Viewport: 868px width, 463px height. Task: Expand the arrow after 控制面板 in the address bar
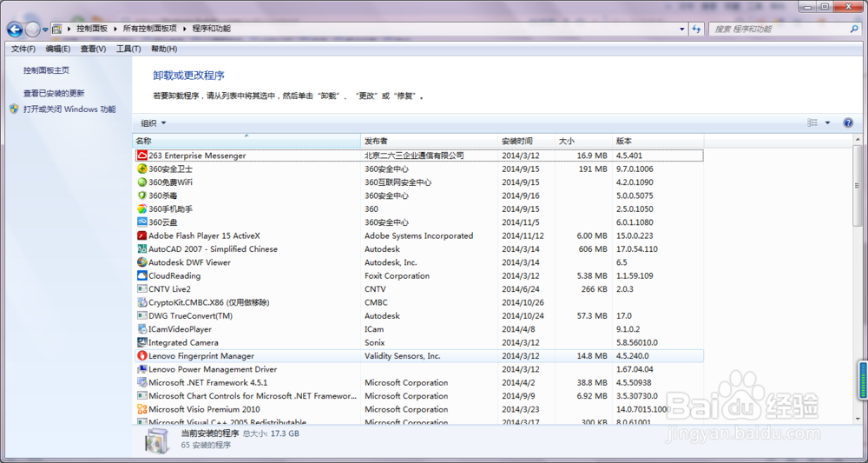click(x=115, y=29)
